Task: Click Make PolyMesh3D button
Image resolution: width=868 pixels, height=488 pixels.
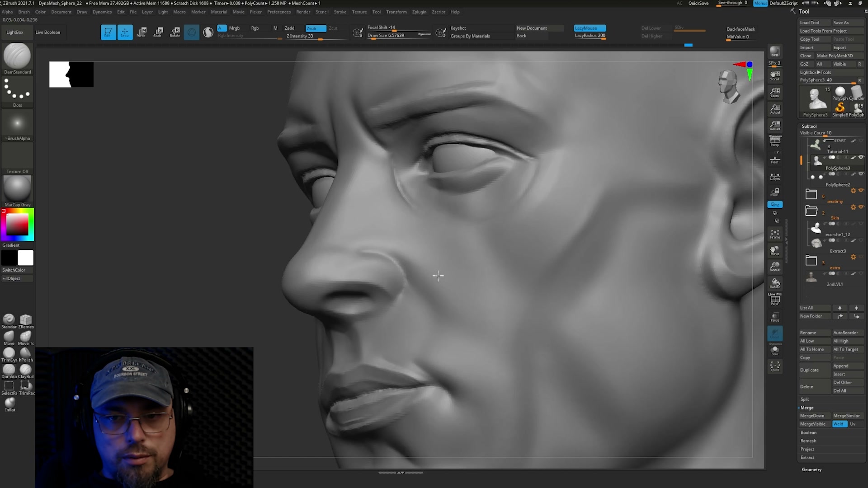Action: click(840, 56)
